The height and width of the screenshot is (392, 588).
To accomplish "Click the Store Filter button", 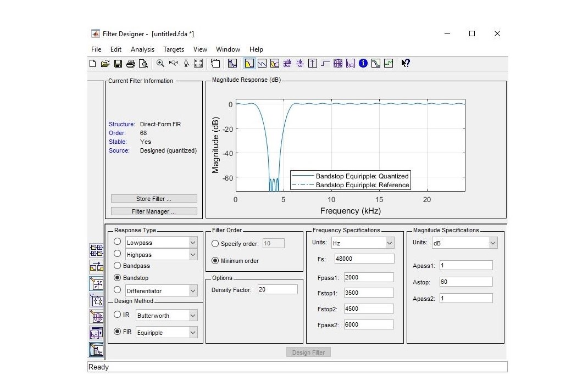I will (153, 198).
